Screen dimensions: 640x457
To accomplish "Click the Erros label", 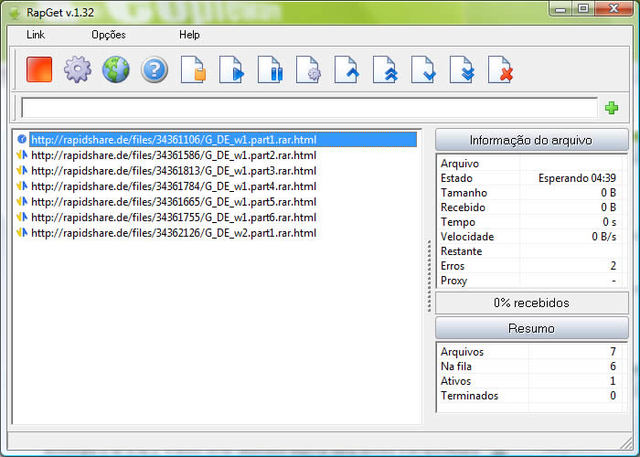I will 453,266.
